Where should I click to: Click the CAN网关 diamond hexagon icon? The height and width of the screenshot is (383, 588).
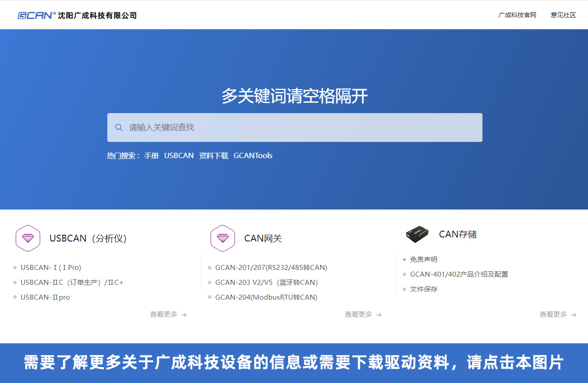click(x=223, y=238)
